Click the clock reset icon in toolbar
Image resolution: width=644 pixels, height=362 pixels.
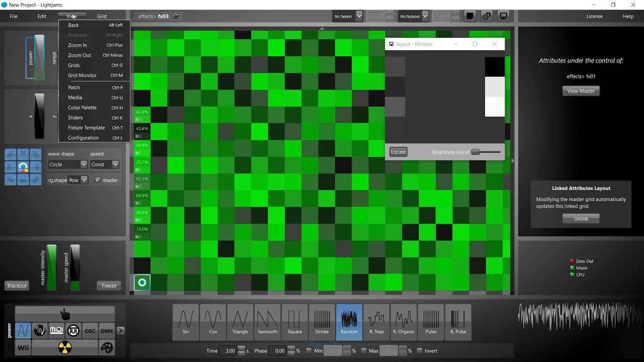point(487,16)
